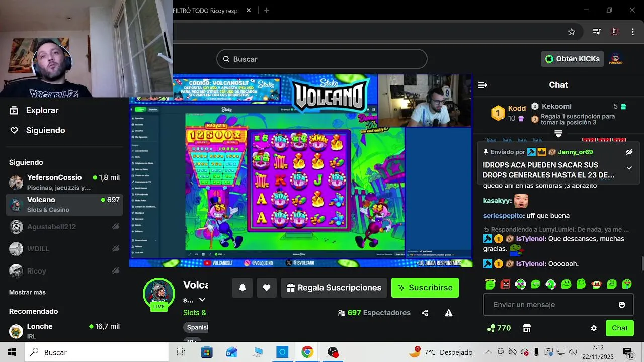Click the 7°C Despejado weather widget
The height and width of the screenshot is (362, 644).
(441, 352)
